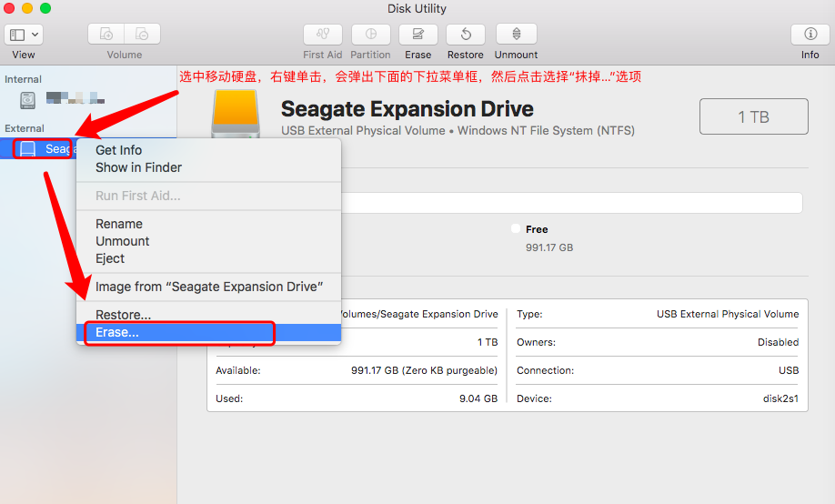Choose Rename from the context menu
This screenshot has height=504, width=835.
119,224
